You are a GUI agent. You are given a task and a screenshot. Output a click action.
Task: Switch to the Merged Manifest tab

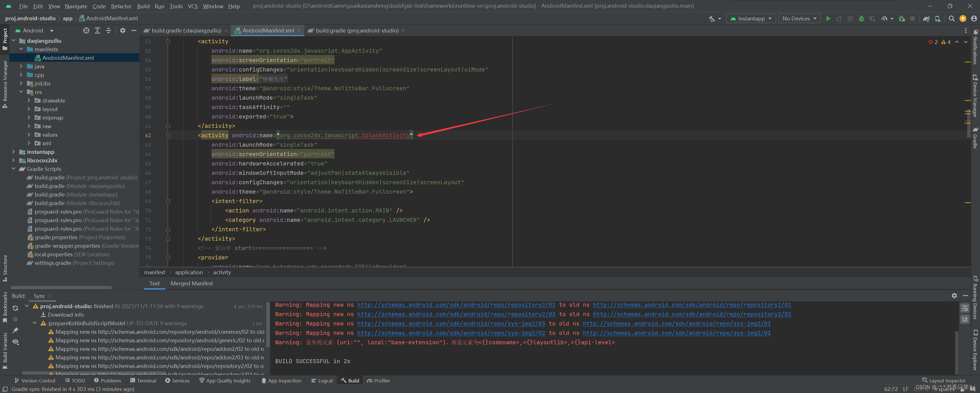coord(191,283)
